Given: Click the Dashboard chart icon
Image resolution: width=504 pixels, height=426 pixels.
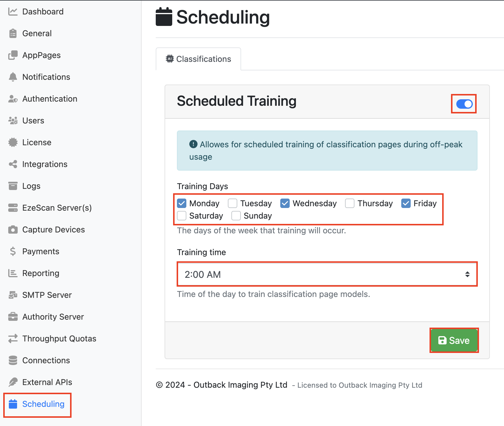Looking at the screenshot, I should coord(13,12).
